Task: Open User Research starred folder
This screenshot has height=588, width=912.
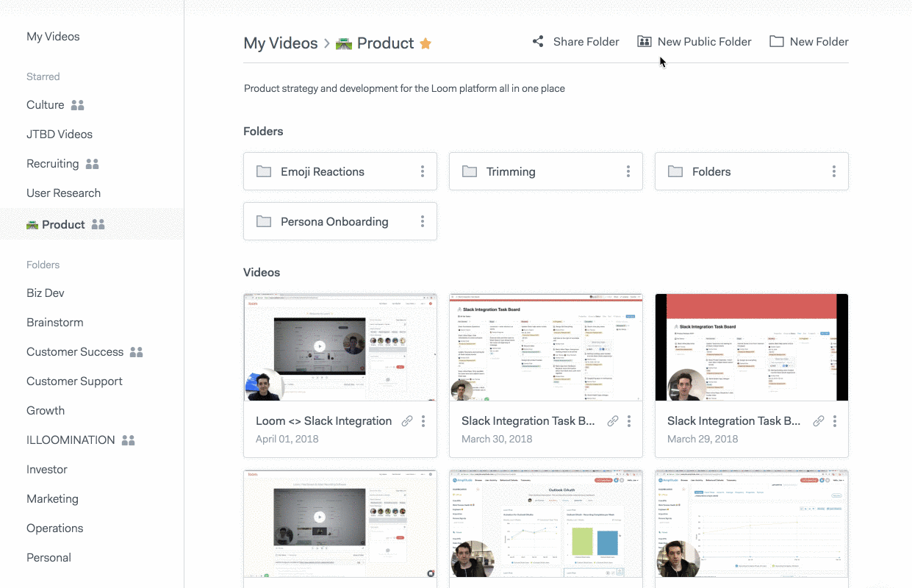Action: point(63,193)
